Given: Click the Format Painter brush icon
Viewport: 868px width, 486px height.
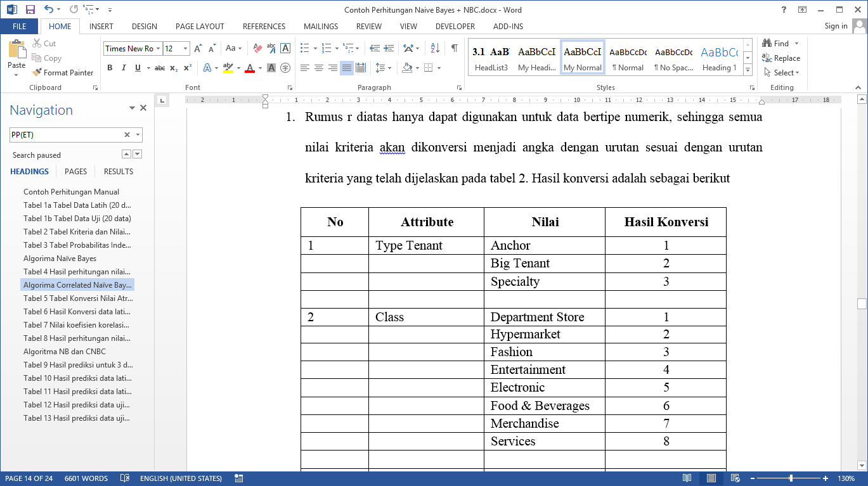Looking at the screenshot, I should point(37,73).
